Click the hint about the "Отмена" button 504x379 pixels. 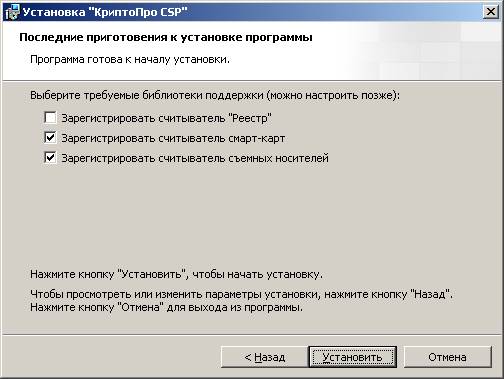pos(166,307)
